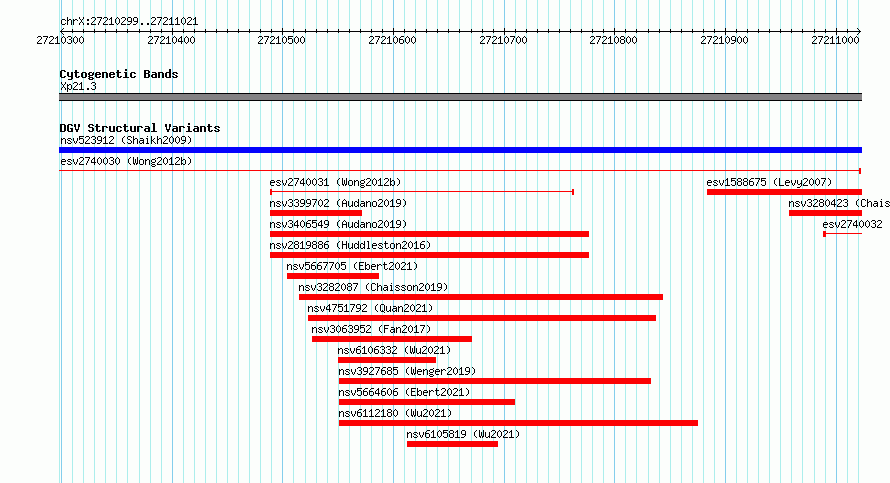This screenshot has height=483, width=890.
Task: Open nsv5667705 (Ebert2021) variant label
Action: pyautogui.click(x=352, y=266)
